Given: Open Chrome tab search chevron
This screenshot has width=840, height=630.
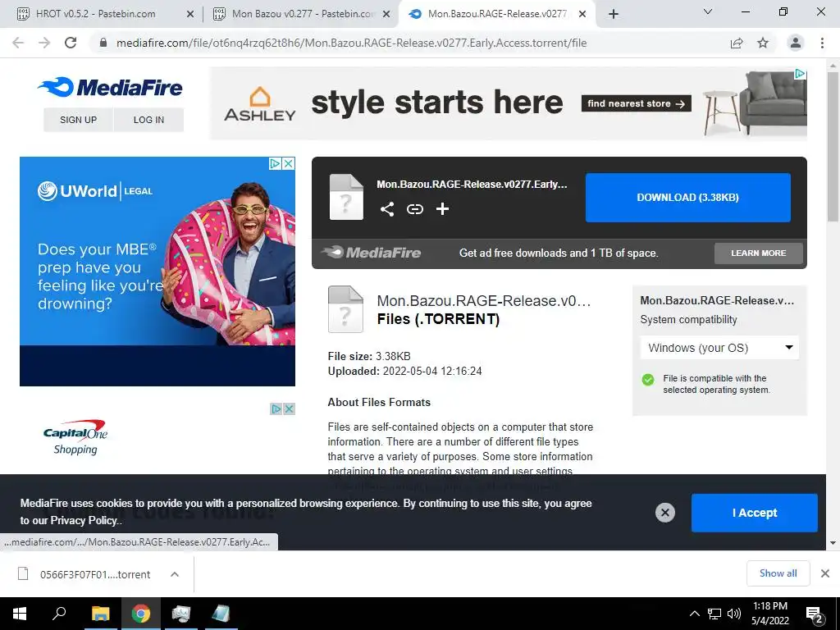Looking at the screenshot, I should pos(708,11).
